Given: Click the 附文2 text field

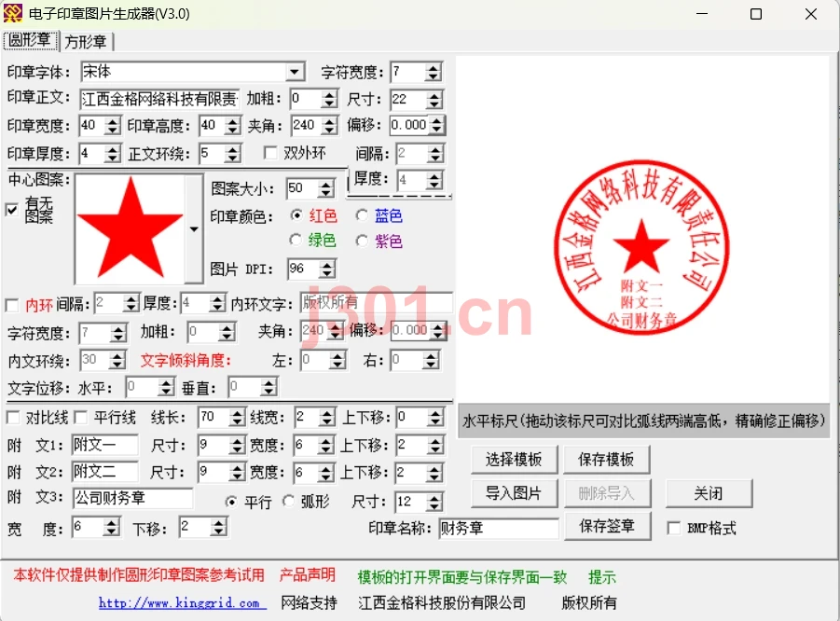Looking at the screenshot, I should [x=105, y=472].
